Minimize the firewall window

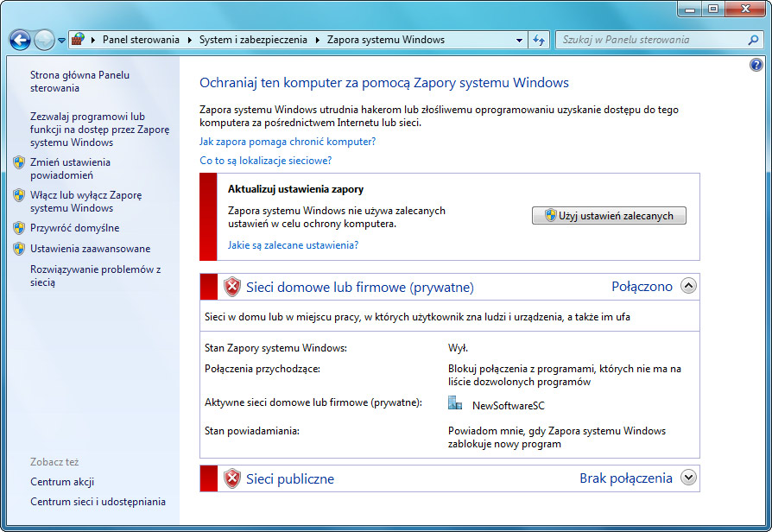690,9
